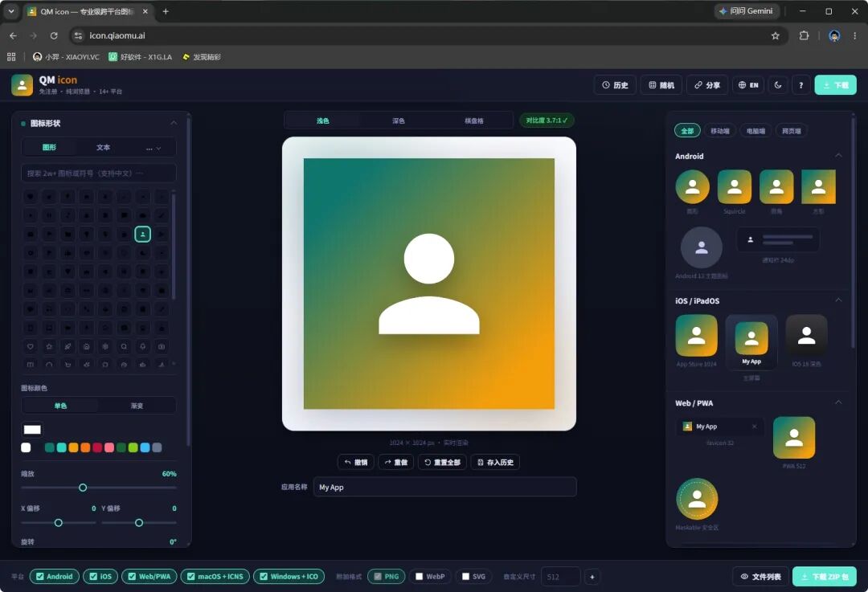Select the magnifier search shape icon
Image resolution: width=868 pixels, height=592 pixels.
124,347
